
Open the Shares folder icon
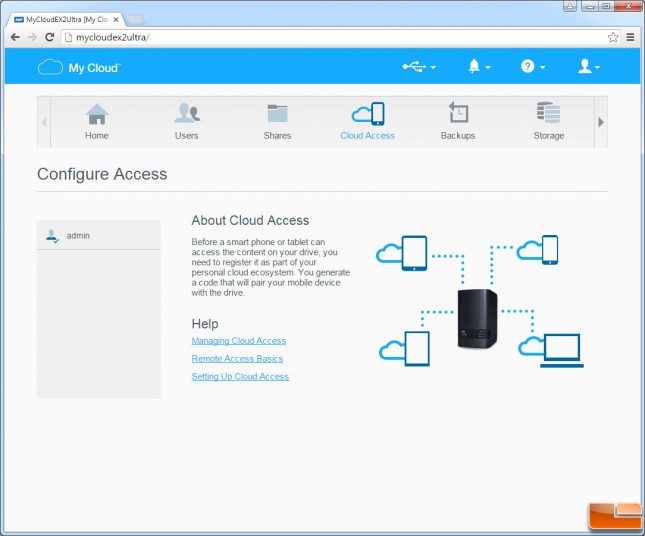tap(277, 114)
